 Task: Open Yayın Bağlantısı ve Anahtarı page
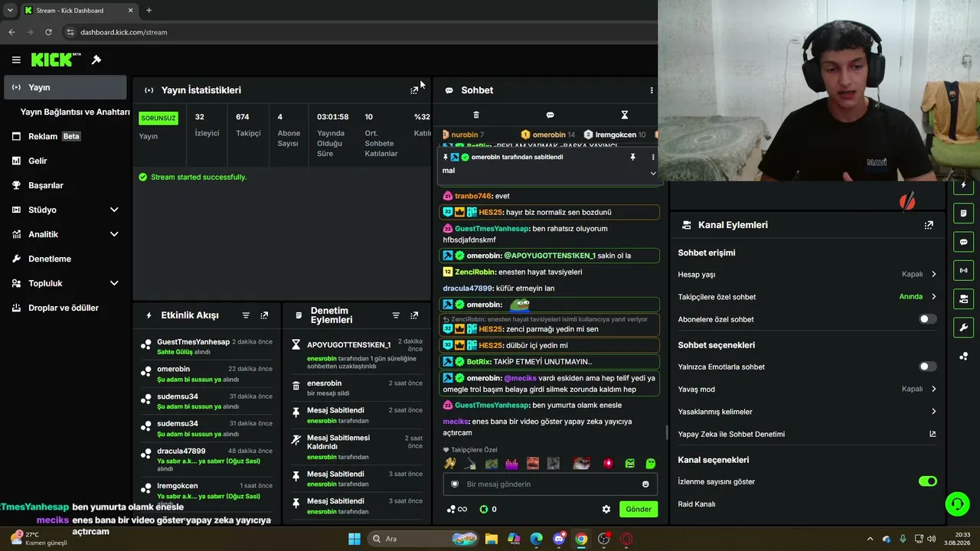[75, 112]
